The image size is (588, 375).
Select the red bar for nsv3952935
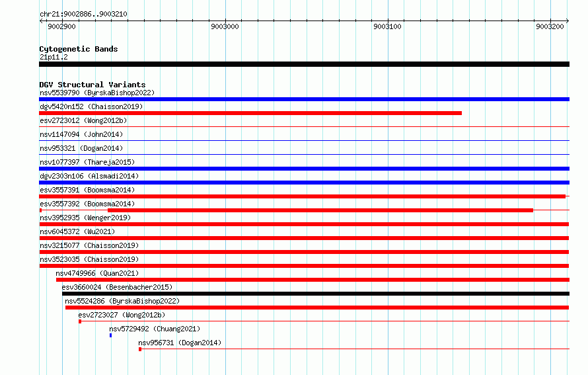[x=304, y=224]
